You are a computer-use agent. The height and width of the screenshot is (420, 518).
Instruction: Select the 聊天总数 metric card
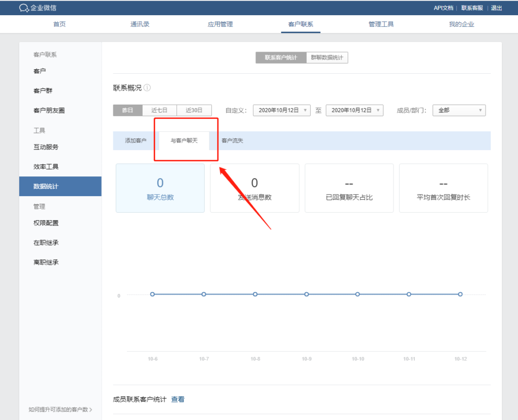click(x=160, y=188)
